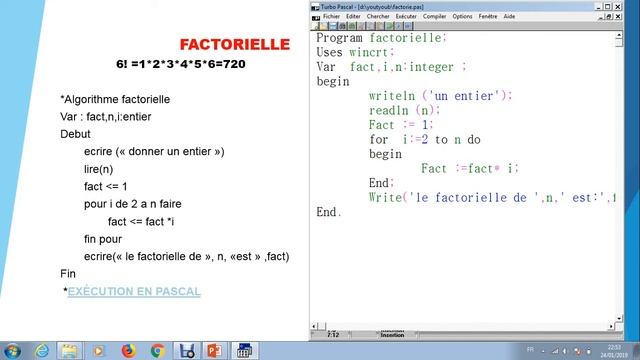Click the red FACTORIELLE slide title

(235, 44)
